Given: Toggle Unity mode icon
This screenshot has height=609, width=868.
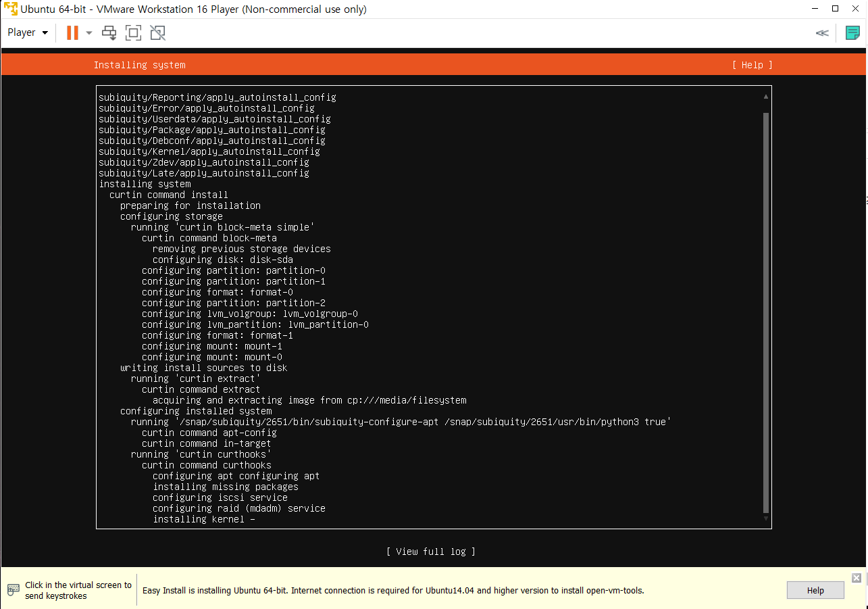Looking at the screenshot, I should [x=157, y=32].
